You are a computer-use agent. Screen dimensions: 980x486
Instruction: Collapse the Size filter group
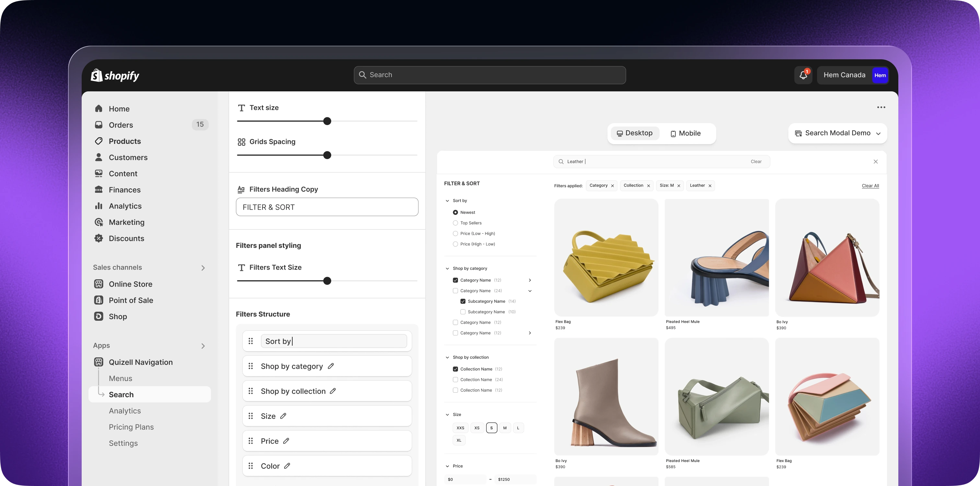(x=448, y=414)
